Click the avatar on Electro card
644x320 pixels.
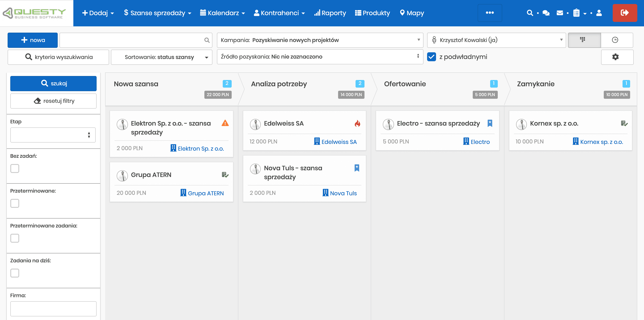(x=388, y=124)
